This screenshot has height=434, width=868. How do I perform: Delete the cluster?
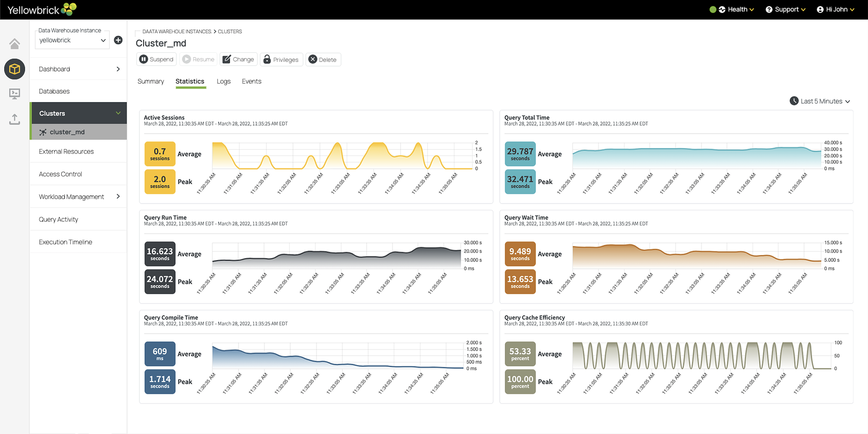tap(323, 59)
